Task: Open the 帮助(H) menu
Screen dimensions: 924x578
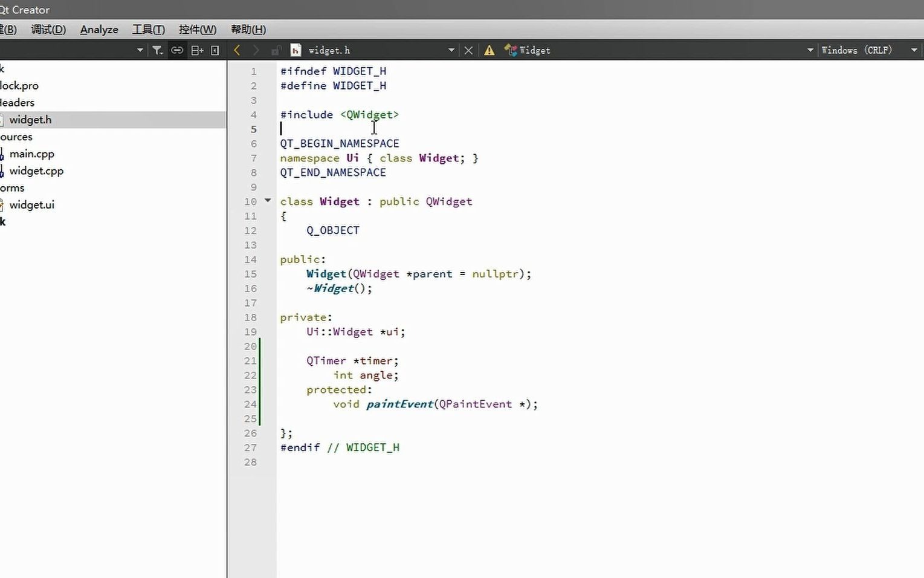Action: pos(248,30)
